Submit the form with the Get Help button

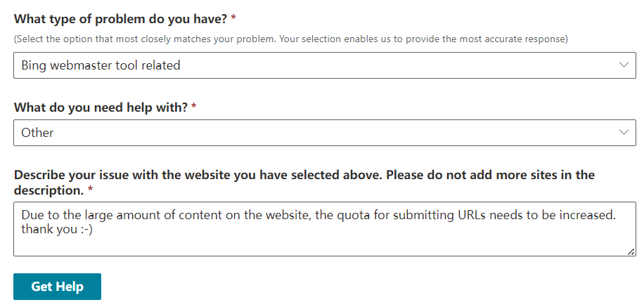point(57,287)
